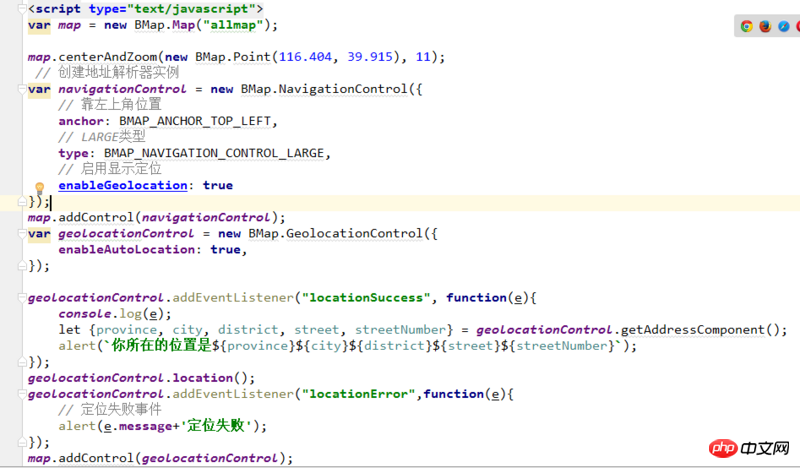Click the number 39.915
The width and height of the screenshot is (800, 468).
pos(370,57)
